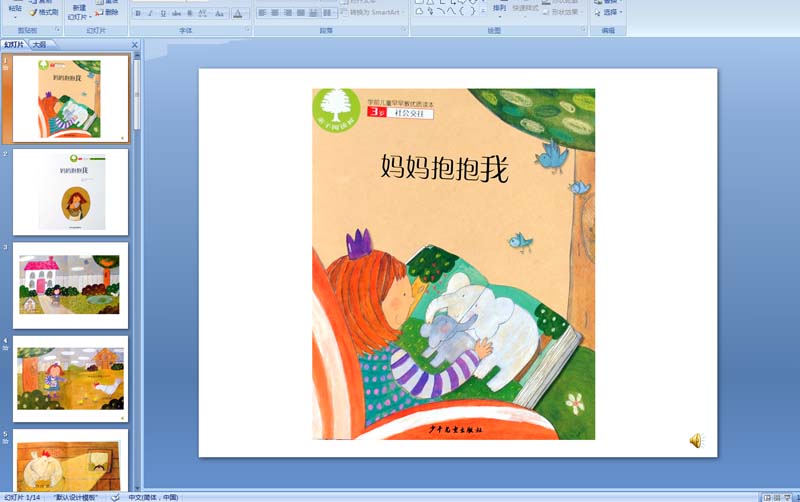Toggle Strikethrough formatting
Viewport: 800px width, 502px height.
pyautogui.click(x=177, y=14)
